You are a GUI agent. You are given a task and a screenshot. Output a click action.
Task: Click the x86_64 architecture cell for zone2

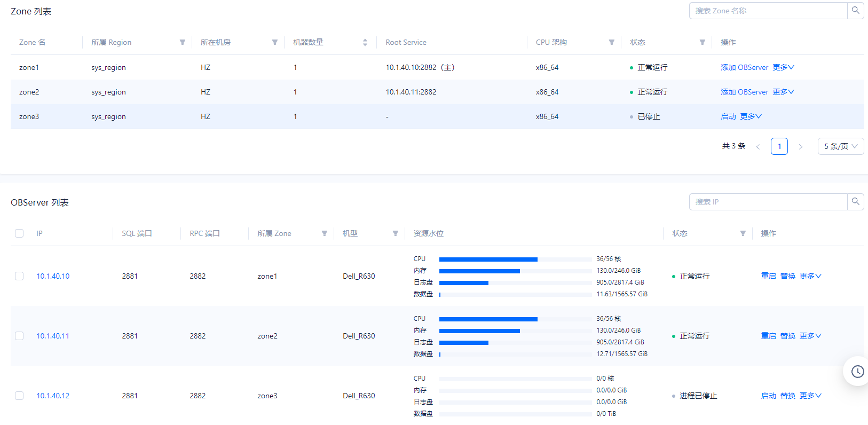pyautogui.click(x=547, y=92)
